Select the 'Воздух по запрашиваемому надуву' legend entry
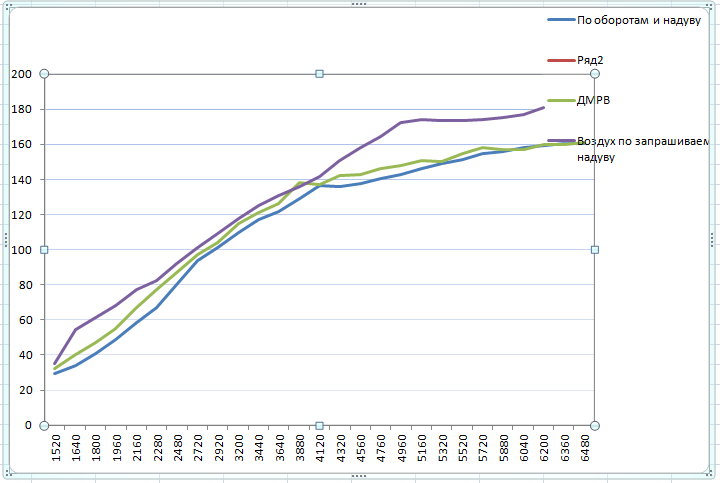This screenshot has width=720, height=483. 642,149
